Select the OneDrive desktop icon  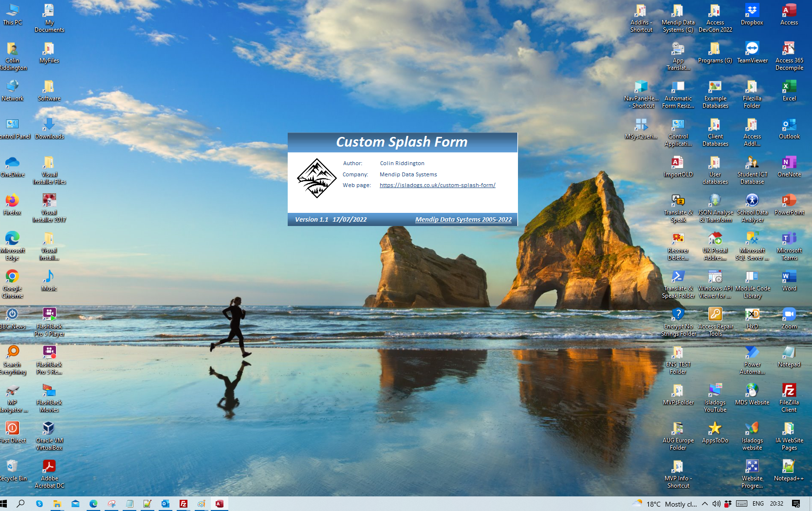click(13, 167)
